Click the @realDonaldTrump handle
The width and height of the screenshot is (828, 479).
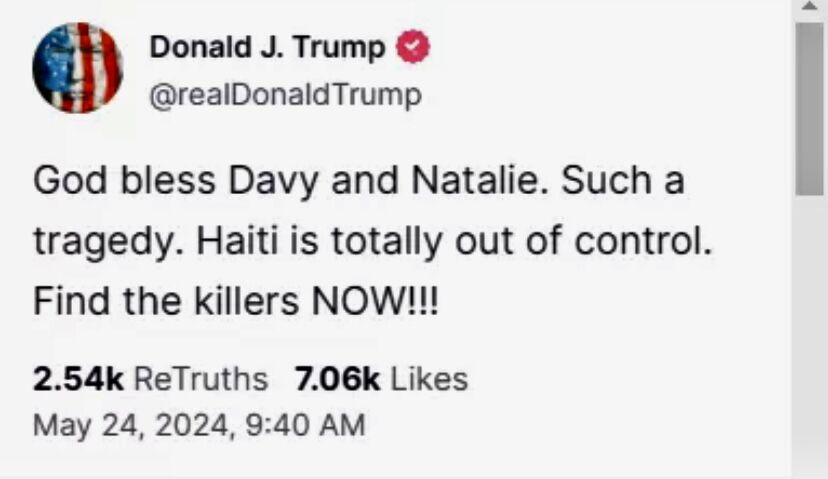(285, 95)
